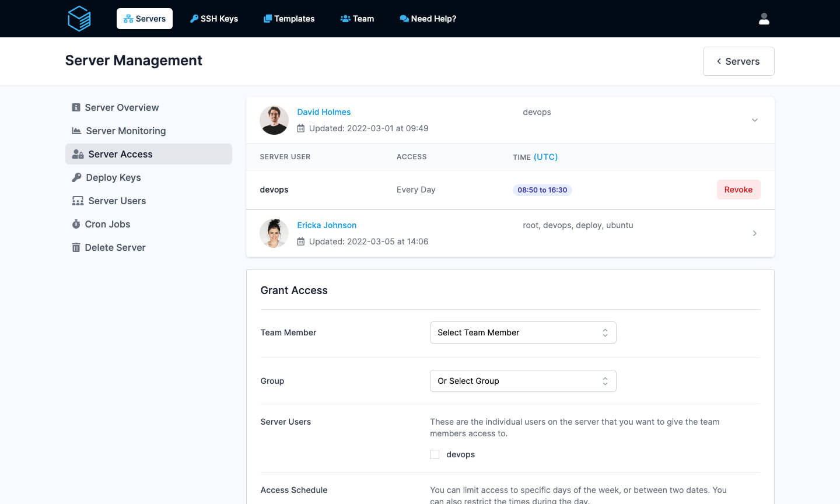Select Server Users in sidebar
The width and height of the screenshot is (840, 504).
click(149, 201)
